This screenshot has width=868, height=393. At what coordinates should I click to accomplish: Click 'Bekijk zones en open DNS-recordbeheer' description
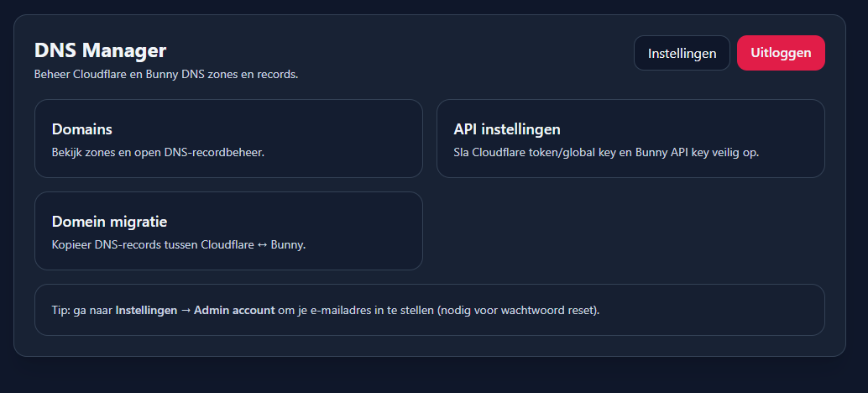click(158, 154)
